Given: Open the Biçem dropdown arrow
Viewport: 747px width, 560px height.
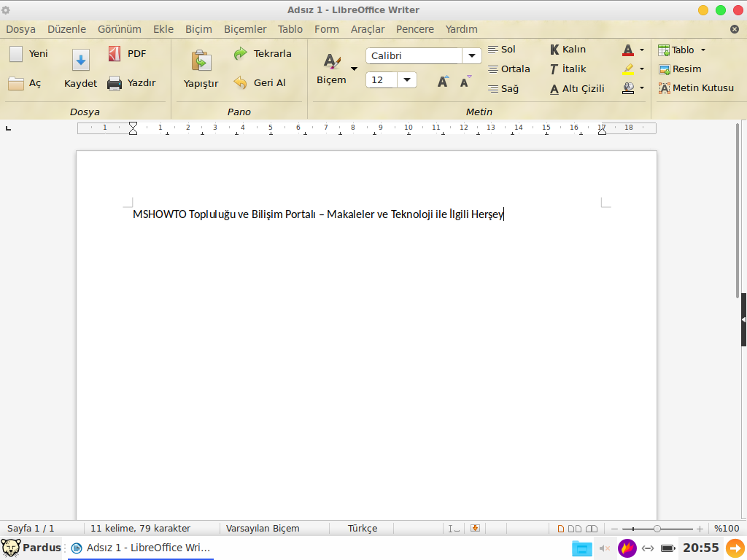Looking at the screenshot, I should point(354,69).
